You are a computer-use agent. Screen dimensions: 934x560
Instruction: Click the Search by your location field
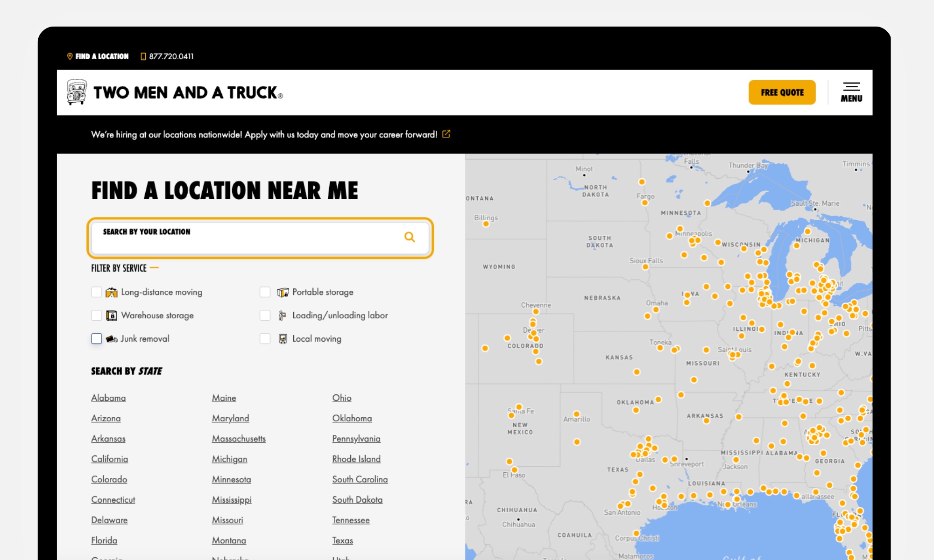260,238
